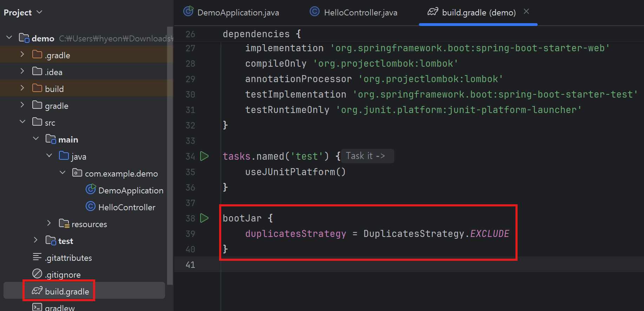The height and width of the screenshot is (311, 644).
Task: Run bootJar via gutter arrow on line 38
Action: click(204, 218)
